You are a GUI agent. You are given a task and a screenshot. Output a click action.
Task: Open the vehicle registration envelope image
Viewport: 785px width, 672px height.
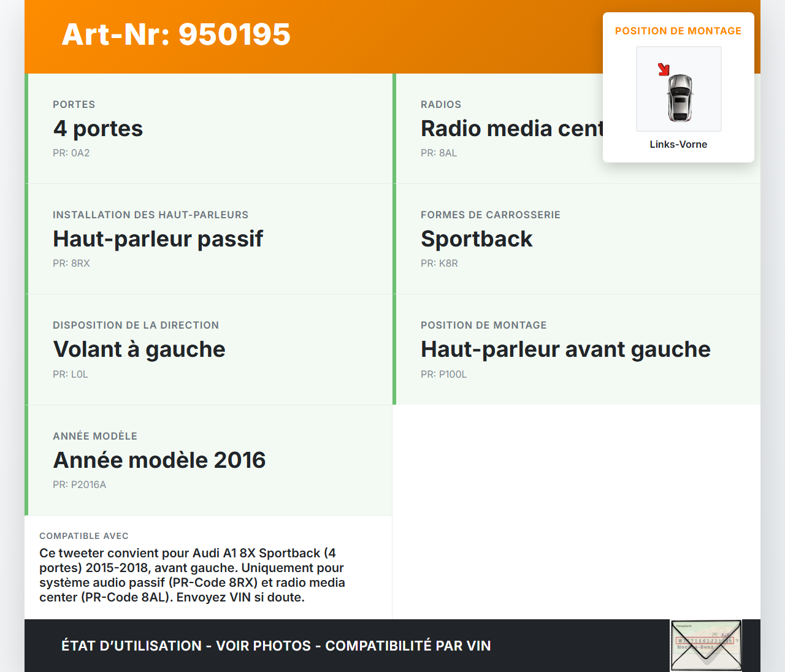pos(706,645)
